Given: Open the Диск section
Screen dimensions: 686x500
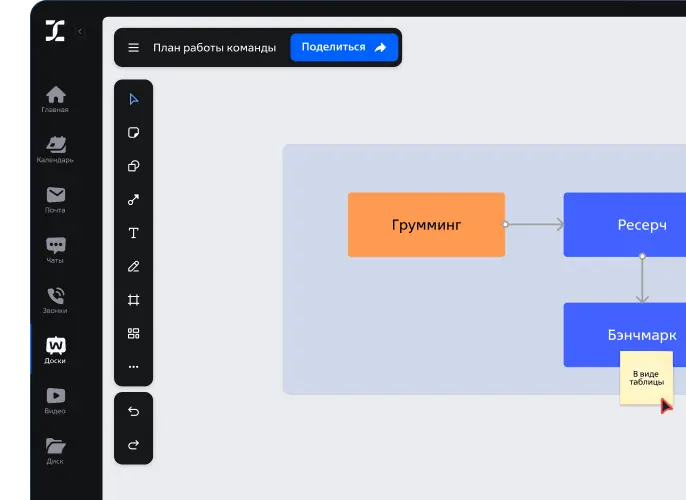Looking at the screenshot, I should point(56,451).
